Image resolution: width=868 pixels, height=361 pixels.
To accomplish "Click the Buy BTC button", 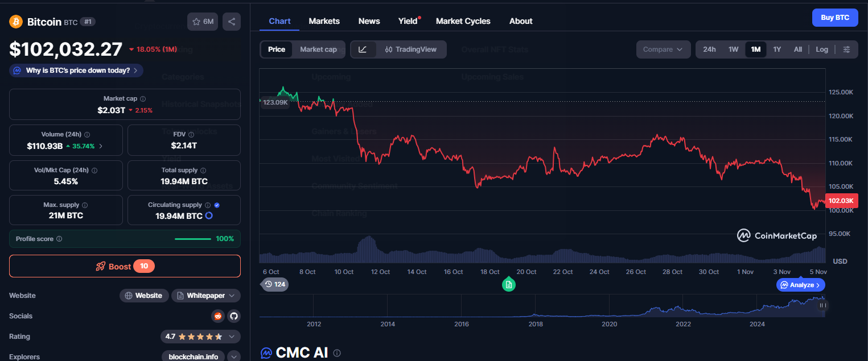I will pyautogui.click(x=835, y=18).
